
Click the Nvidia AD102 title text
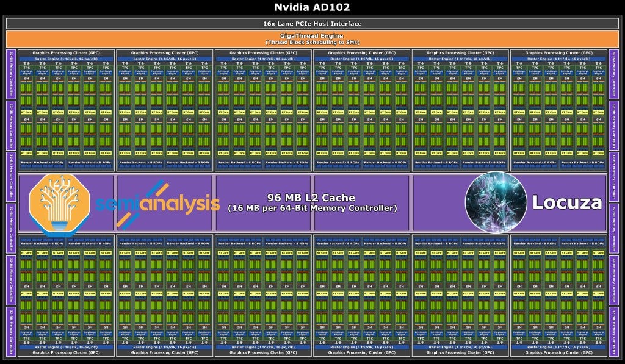click(312, 7)
